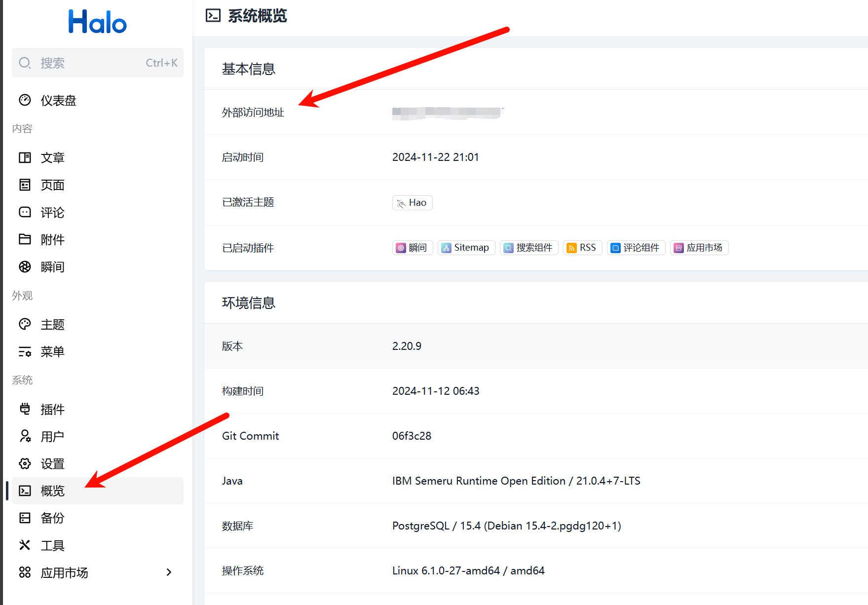Open the articles (文章) menu item
This screenshot has width=868, height=605.
click(x=52, y=158)
